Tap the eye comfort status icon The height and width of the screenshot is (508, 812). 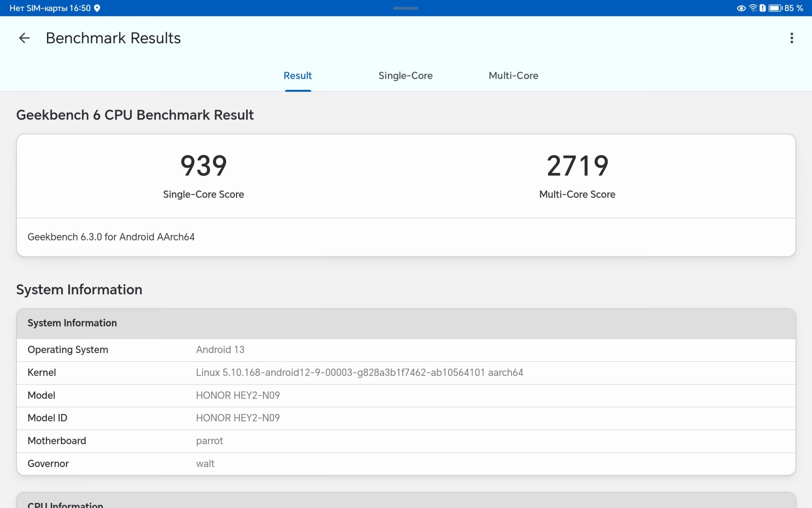click(x=741, y=8)
